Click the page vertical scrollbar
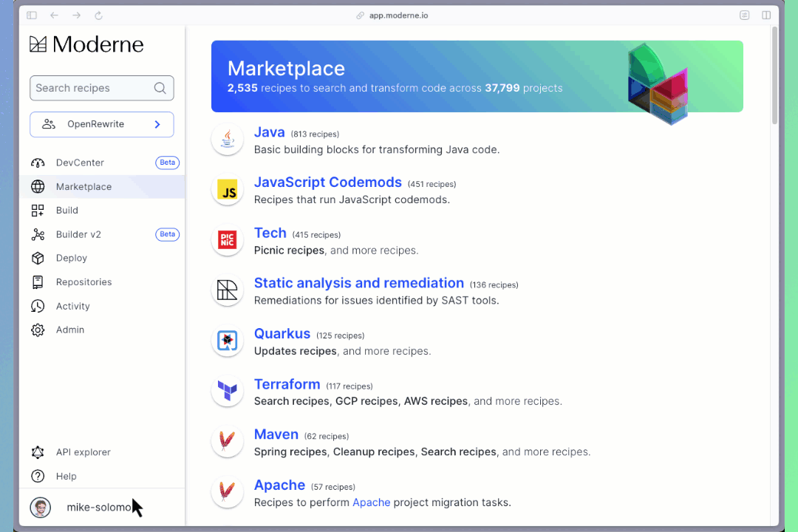 point(774,75)
